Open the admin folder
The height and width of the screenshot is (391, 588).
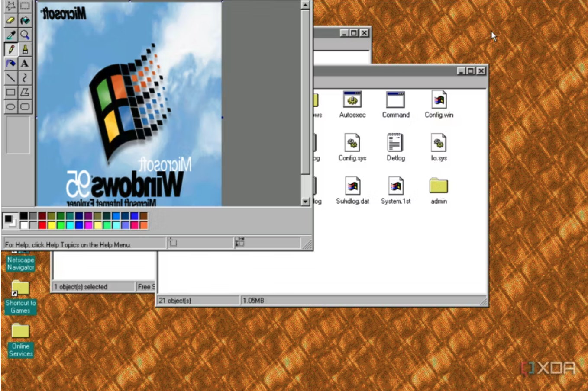(438, 186)
